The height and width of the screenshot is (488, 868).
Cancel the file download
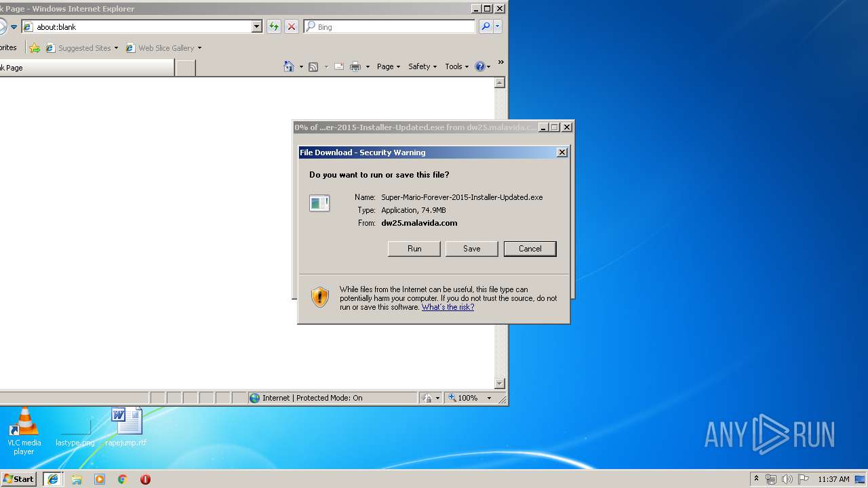coord(530,249)
